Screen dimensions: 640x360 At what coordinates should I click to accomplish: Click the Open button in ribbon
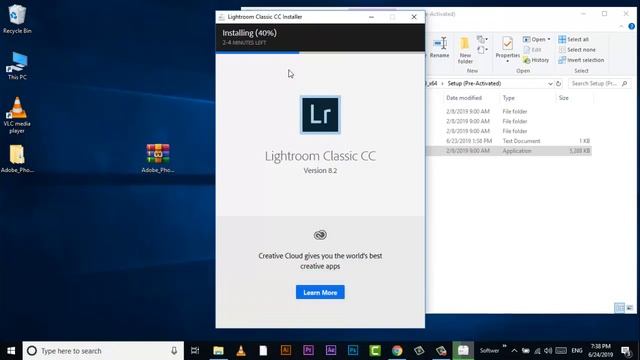534,39
